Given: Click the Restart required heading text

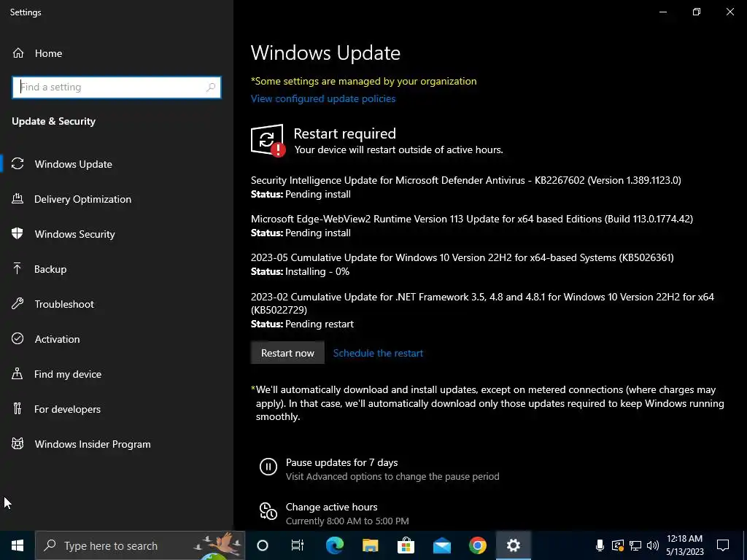Looking at the screenshot, I should pos(344,133).
